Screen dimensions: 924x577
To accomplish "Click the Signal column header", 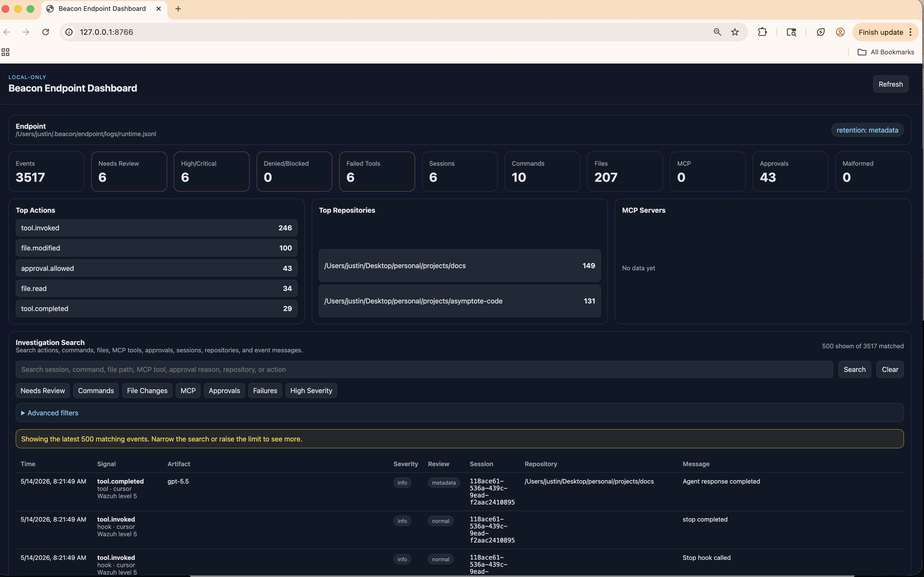I will (x=106, y=464).
